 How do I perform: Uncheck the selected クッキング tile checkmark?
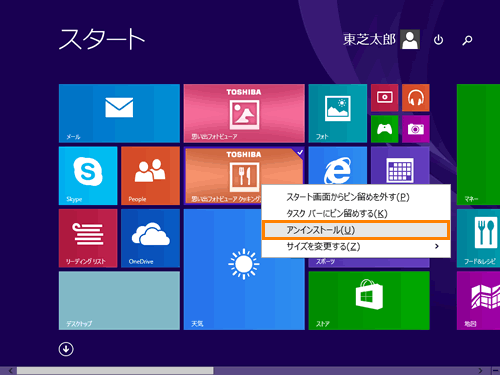point(300,152)
